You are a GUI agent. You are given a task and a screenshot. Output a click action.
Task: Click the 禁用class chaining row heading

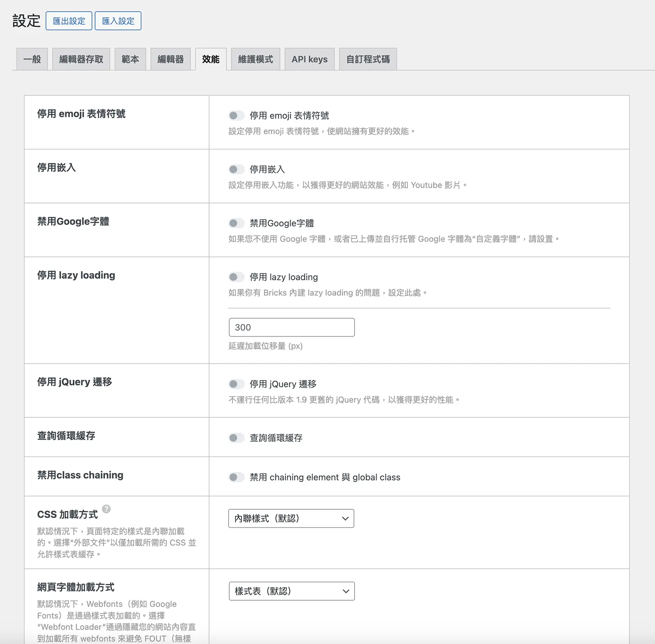[80, 475]
